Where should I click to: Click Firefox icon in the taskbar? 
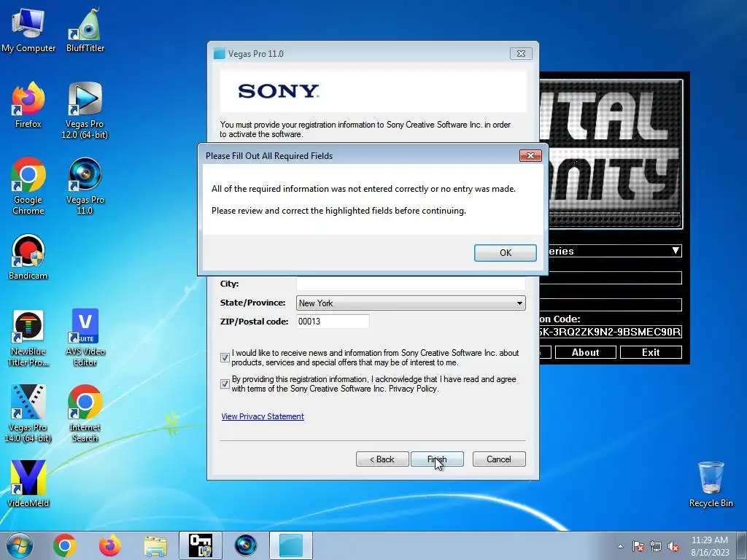pyautogui.click(x=110, y=545)
